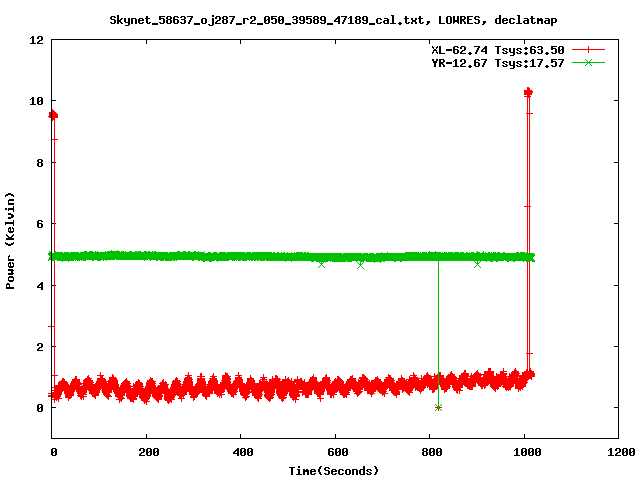Screen dimensions: 640x480
Task: Click the x-axis tick label 400
Action: pyautogui.click(x=243, y=452)
